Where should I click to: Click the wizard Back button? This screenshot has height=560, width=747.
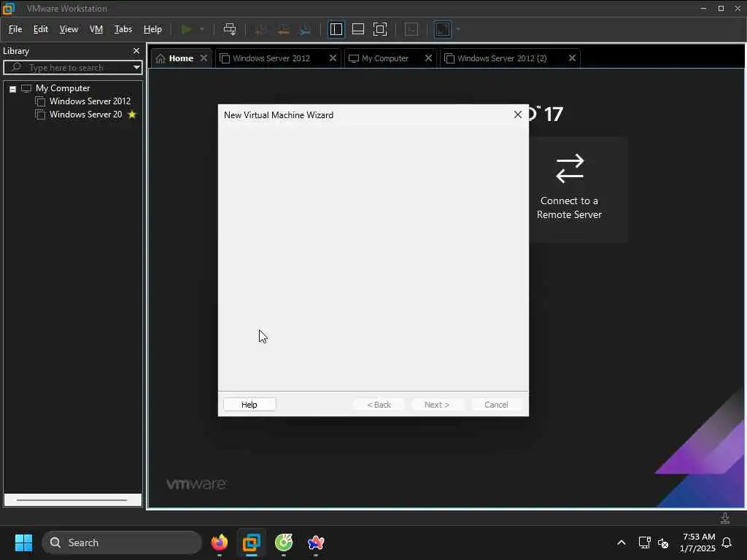pyautogui.click(x=379, y=405)
